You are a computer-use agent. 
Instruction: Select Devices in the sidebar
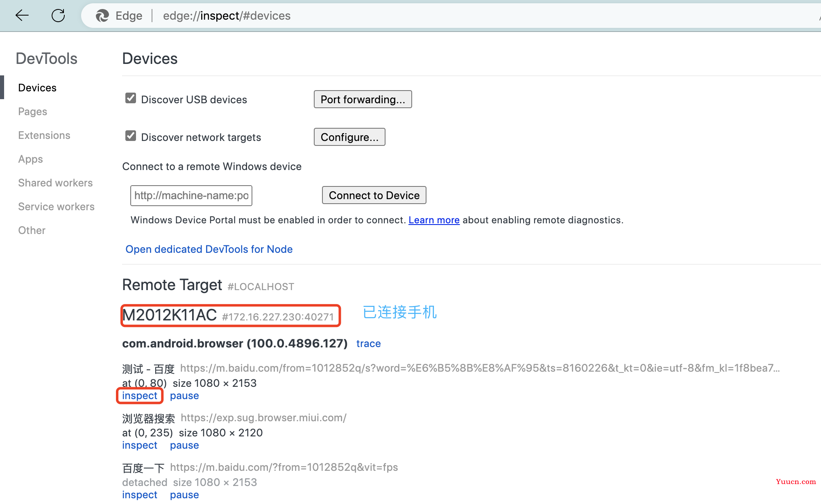tap(37, 88)
